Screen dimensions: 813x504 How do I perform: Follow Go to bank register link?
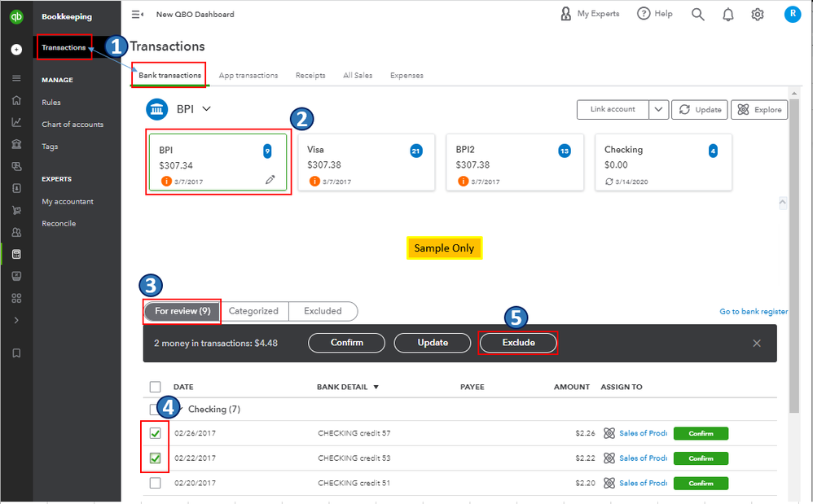[754, 311]
